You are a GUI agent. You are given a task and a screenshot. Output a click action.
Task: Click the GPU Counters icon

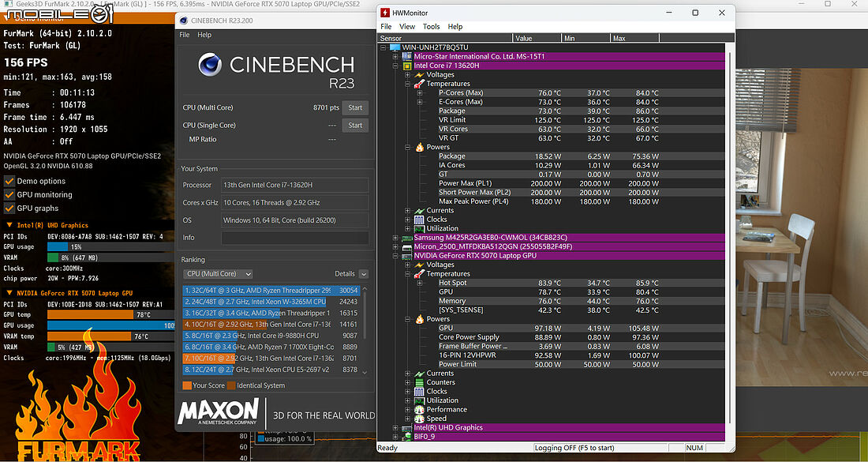point(419,382)
